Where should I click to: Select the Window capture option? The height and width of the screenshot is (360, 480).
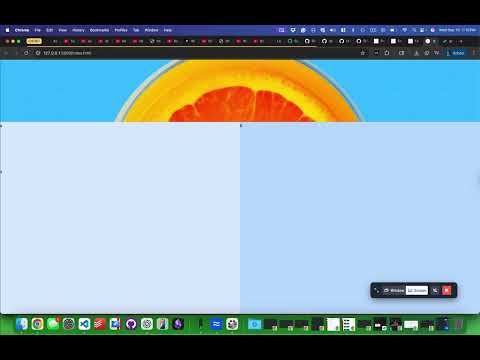[394, 290]
